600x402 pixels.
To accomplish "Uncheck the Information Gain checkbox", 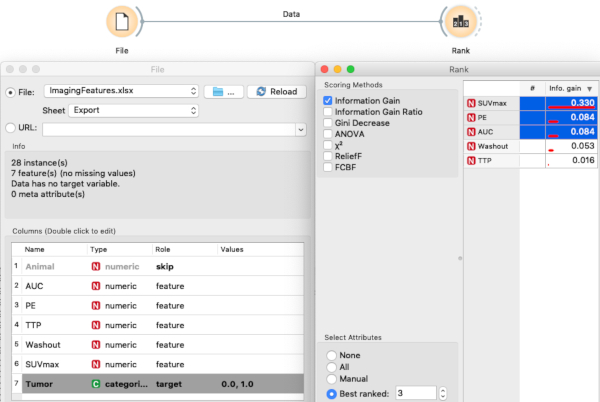I will click(328, 101).
